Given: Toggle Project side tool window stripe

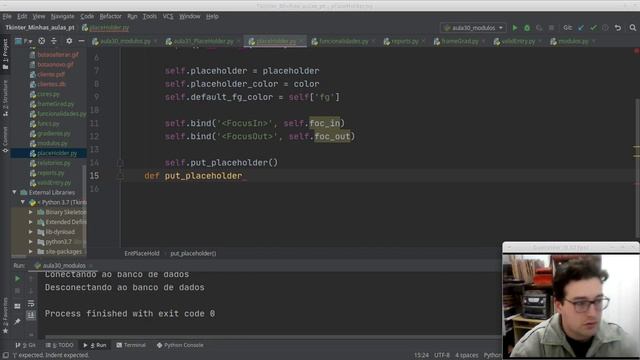Looking at the screenshot, I should pyautogui.click(x=5, y=55).
